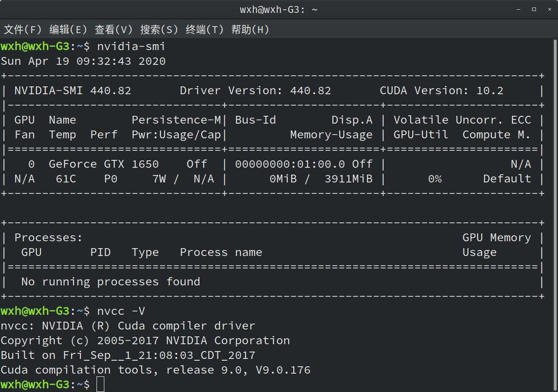Close the terminal window
Image resolution: width=558 pixels, height=392 pixels.
point(550,9)
